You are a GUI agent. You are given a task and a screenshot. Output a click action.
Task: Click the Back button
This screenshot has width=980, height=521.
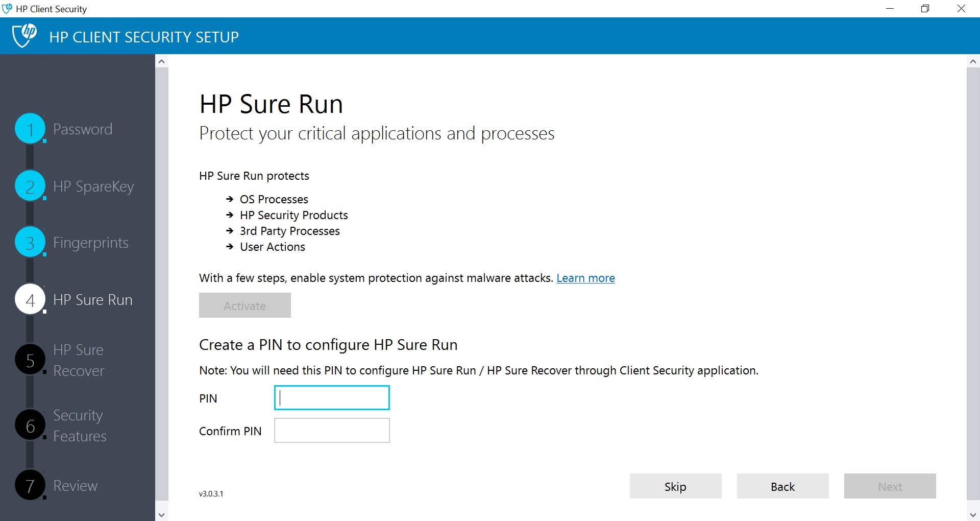click(782, 486)
